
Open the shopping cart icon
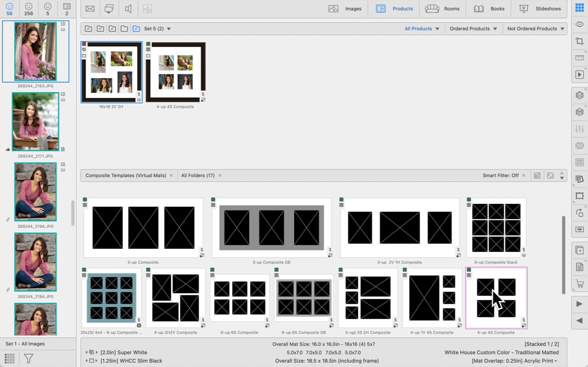579,284
